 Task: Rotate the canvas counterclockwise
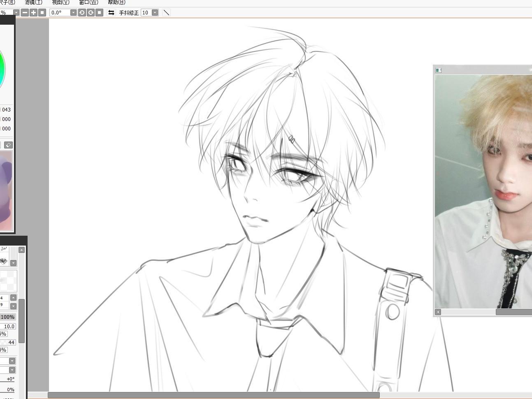click(x=82, y=12)
